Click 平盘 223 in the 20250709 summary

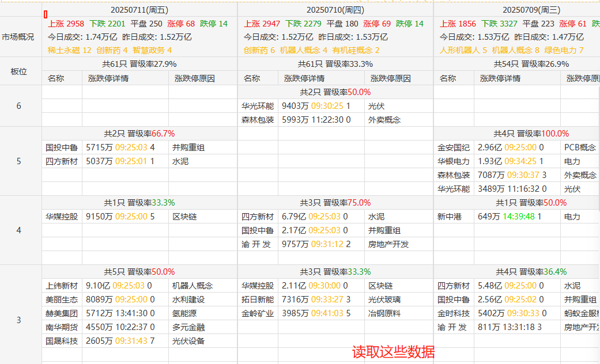538,24
